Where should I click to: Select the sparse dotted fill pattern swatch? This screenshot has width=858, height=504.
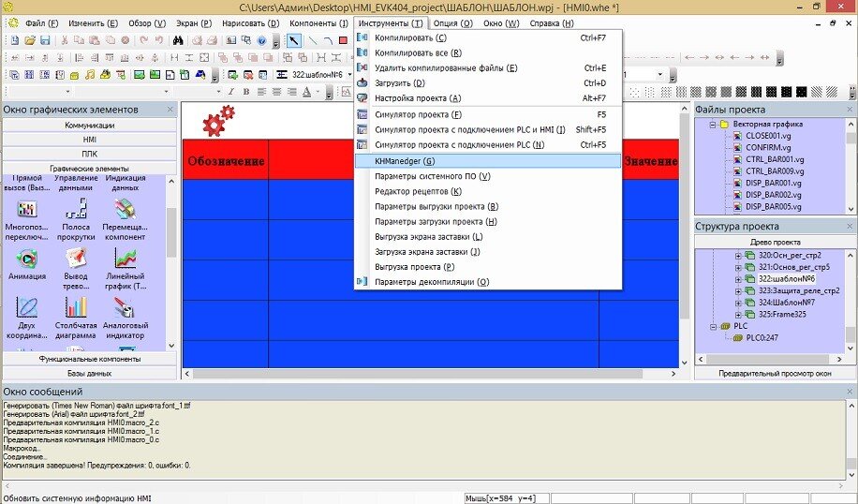coord(635,92)
